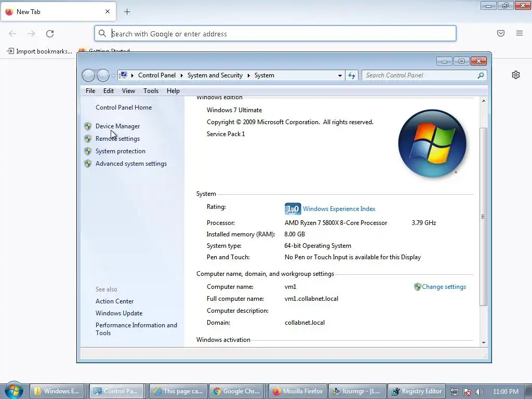Select Control Panel in the breadcrumb
The height and width of the screenshot is (399, 532).
coord(157,75)
